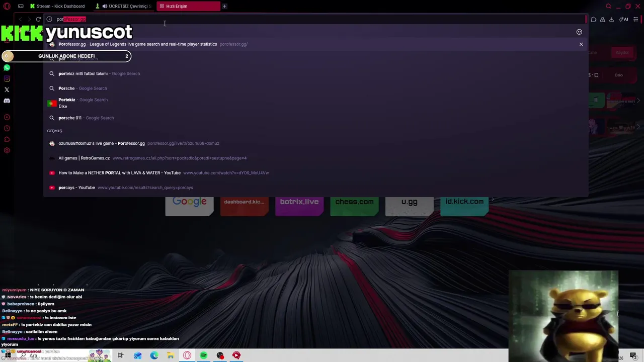Open Discord in the sidebar
Viewport: 644px width, 362px height.
7,101
